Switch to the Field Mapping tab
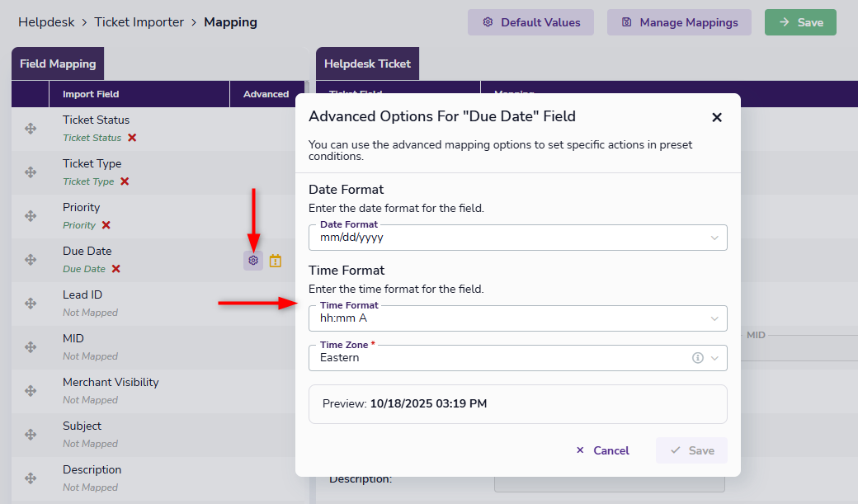 [58, 64]
